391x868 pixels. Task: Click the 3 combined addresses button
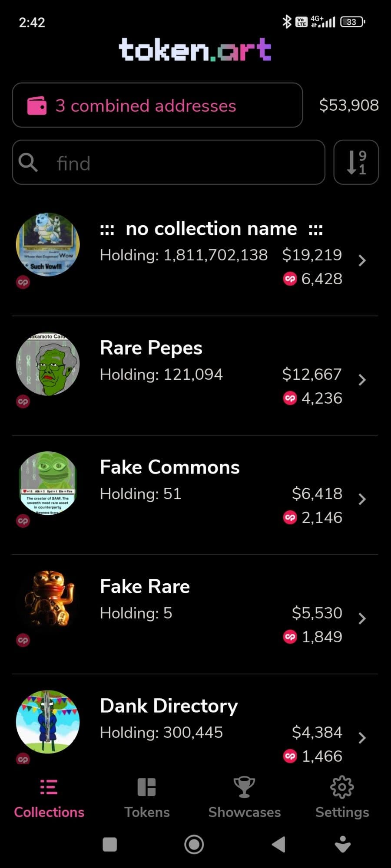[x=157, y=105]
